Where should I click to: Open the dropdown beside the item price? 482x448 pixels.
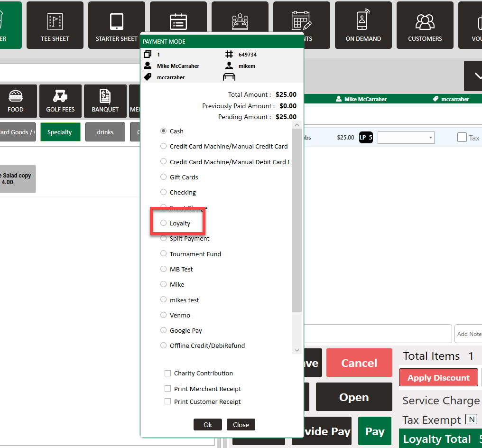406,138
